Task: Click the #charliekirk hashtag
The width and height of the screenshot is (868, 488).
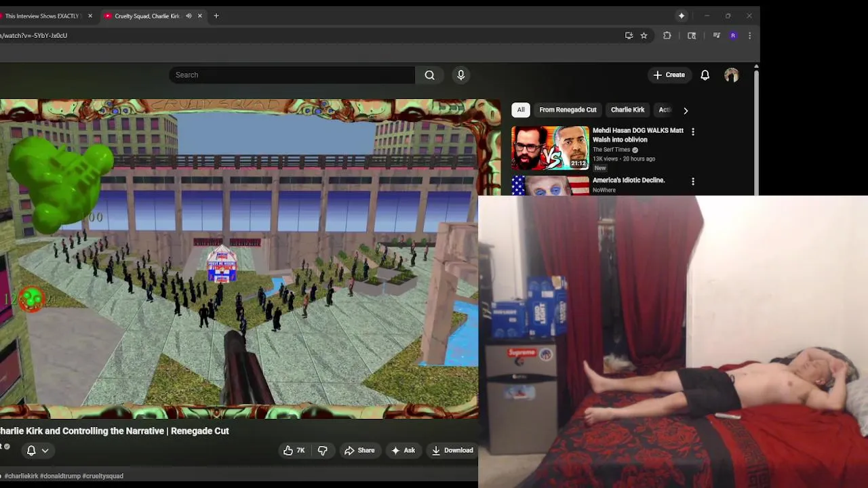Action: click(21, 476)
